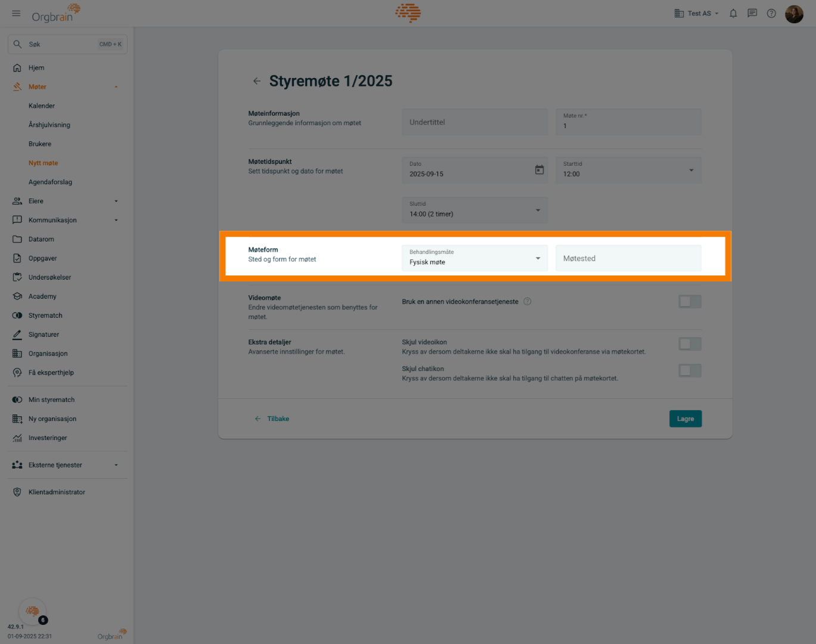This screenshot has height=644, width=816.
Task: Open the calendar icon in Dato field
Action: click(x=539, y=170)
